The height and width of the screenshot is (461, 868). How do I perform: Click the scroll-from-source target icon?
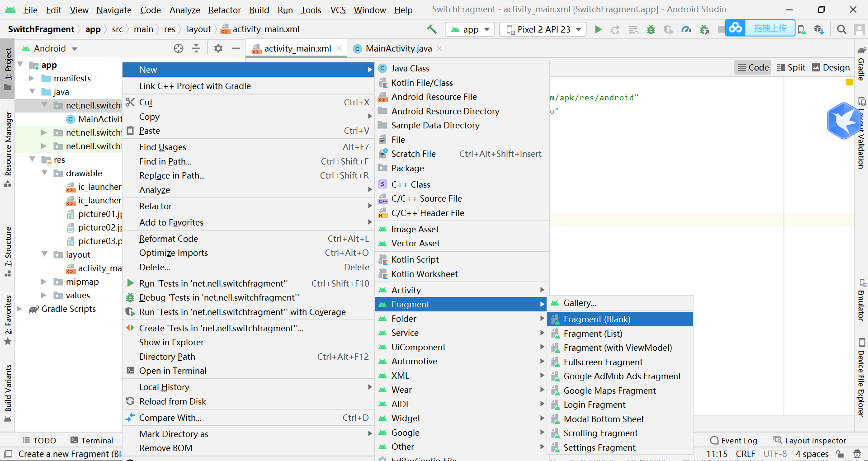(179, 48)
